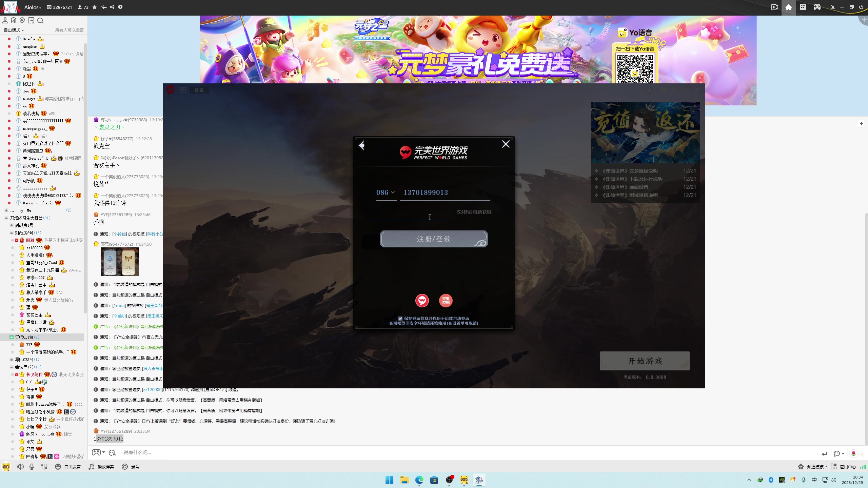Open 《诛仙世界》画面设置 news link
Viewport: 868px width, 488px height.
625,187
